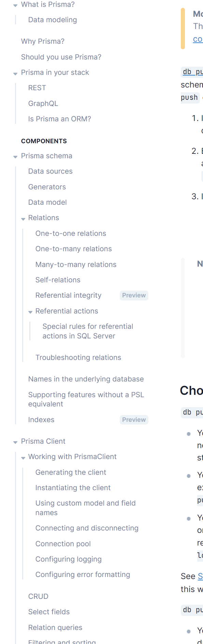Viewport: 203px width, 644px height.
Task: Select the GraphQL sidebar item
Action: coord(43,103)
